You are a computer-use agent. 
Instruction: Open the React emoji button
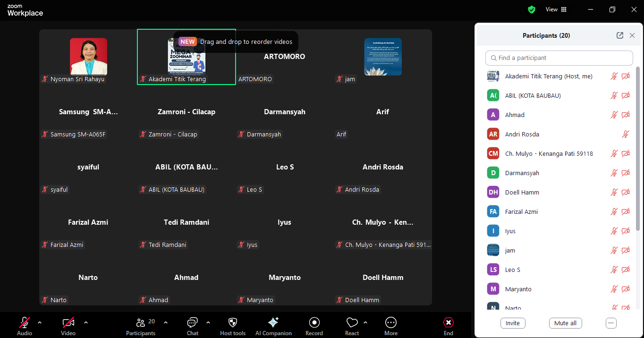tap(352, 326)
